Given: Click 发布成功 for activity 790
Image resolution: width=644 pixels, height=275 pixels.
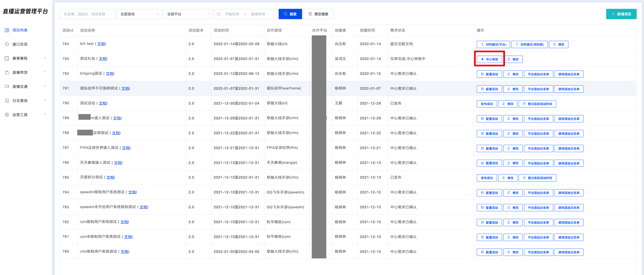Looking at the screenshot, I should tap(487, 104).
